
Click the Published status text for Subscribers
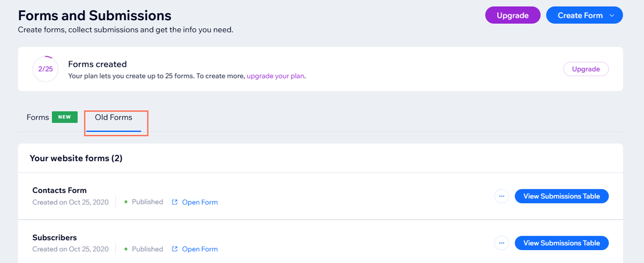[148, 249]
